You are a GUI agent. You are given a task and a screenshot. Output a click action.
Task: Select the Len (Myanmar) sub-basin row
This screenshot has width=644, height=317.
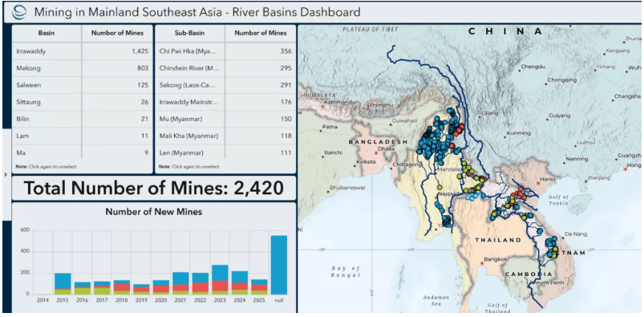[225, 152]
